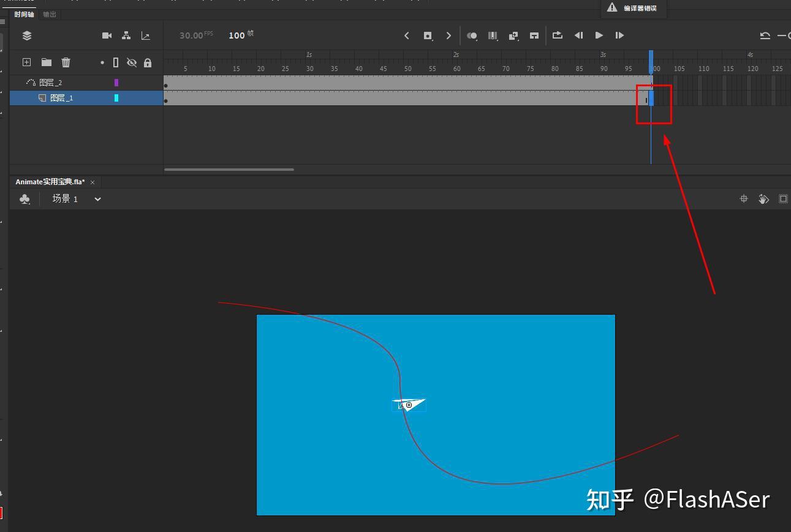Toggle highlight for all layers (dot icon)
This screenshot has width=791, height=532.
(x=102, y=62)
